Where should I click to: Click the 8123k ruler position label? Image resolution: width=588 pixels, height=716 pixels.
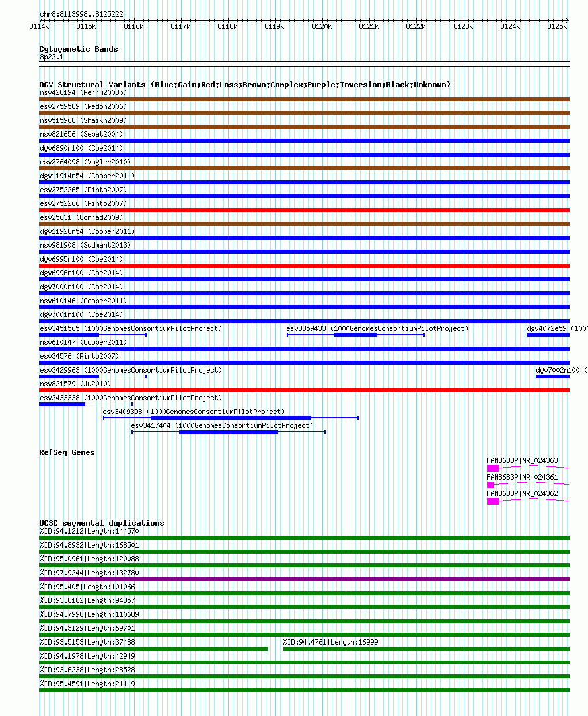click(x=463, y=26)
